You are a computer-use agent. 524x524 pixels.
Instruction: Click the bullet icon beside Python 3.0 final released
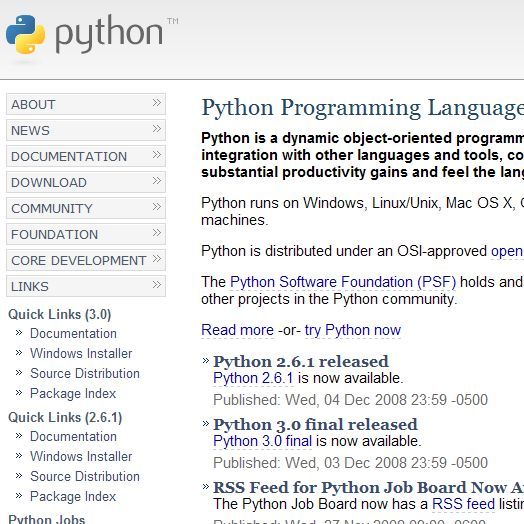(206, 424)
